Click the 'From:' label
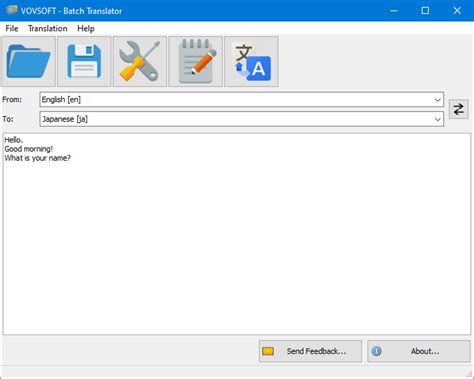Screen dimensions: 474x379 tap(12, 99)
